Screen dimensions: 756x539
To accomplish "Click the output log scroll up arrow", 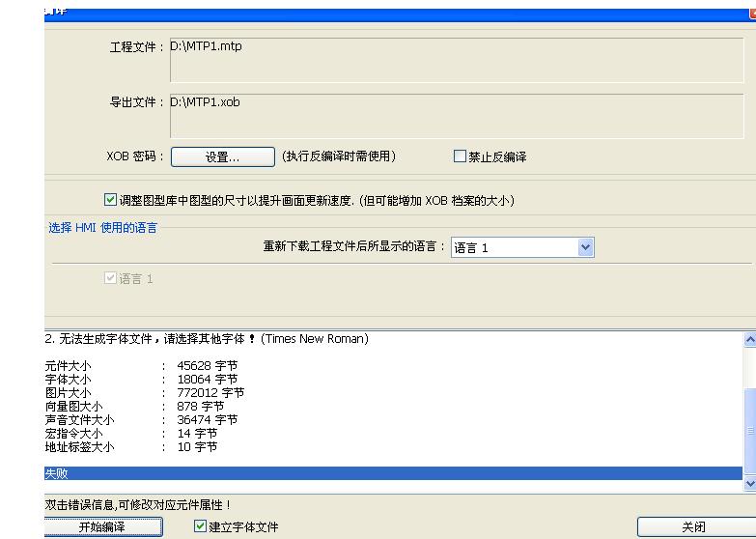I will (x=749, y=340).
